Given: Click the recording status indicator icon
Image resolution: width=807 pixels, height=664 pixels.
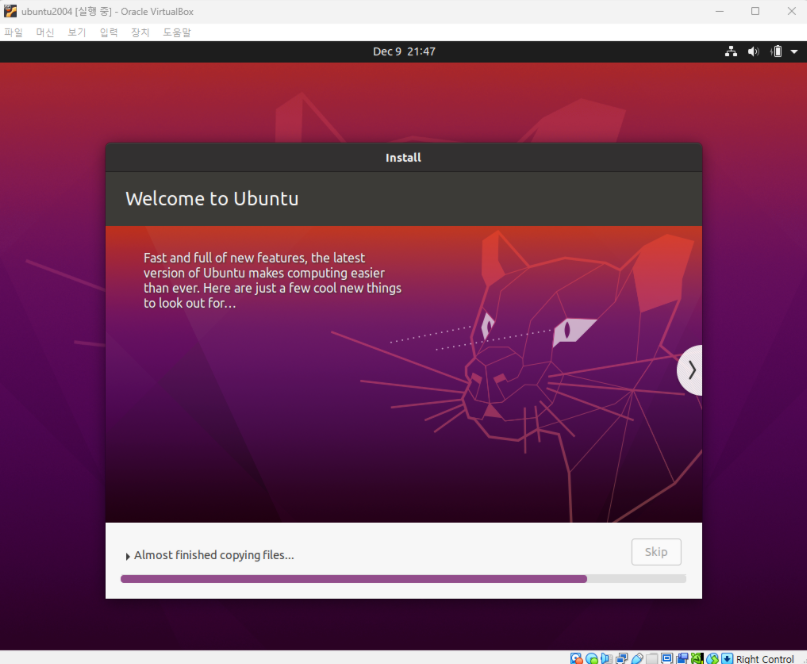Looking at the screenshot, I should coord(682,658).
